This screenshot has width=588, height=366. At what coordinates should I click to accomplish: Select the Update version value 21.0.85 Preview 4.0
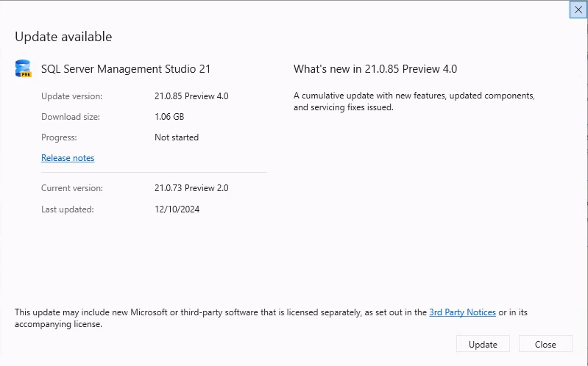click(191, 96)
